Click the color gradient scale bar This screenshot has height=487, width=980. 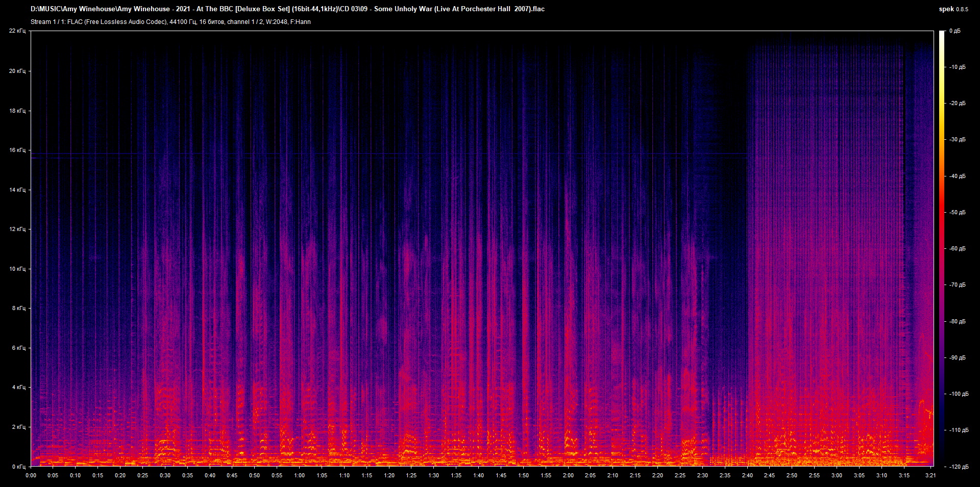pyautogui.click(x=942, y=248)
